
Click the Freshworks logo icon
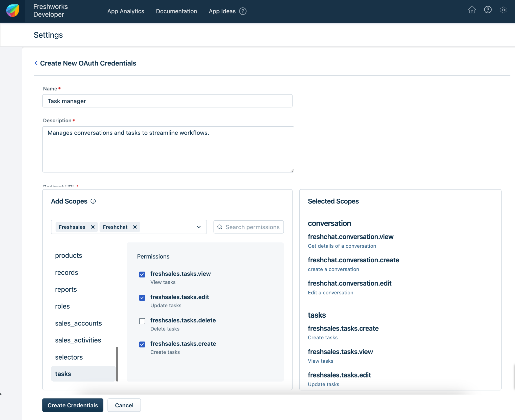pos(13,11)
